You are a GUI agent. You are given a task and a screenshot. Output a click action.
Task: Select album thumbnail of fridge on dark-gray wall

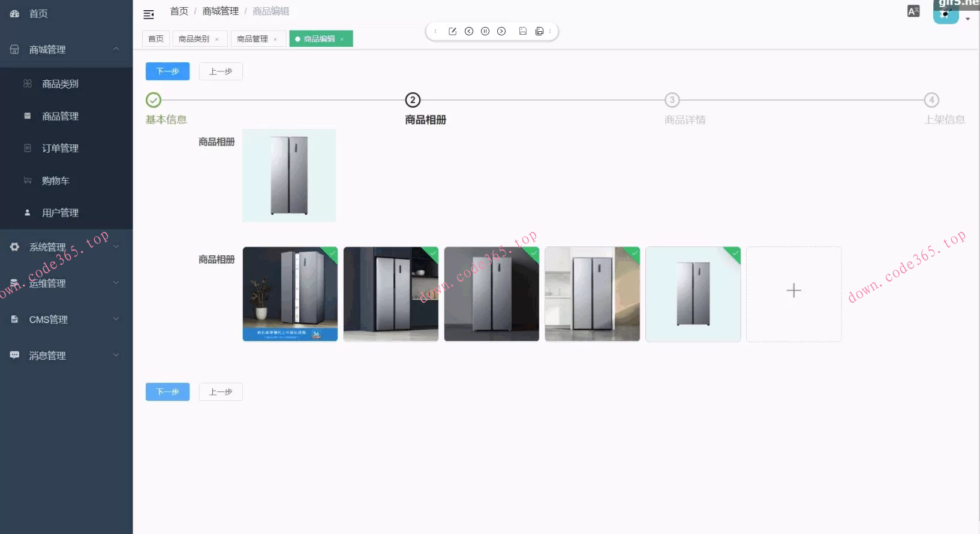tap(492, 294)
